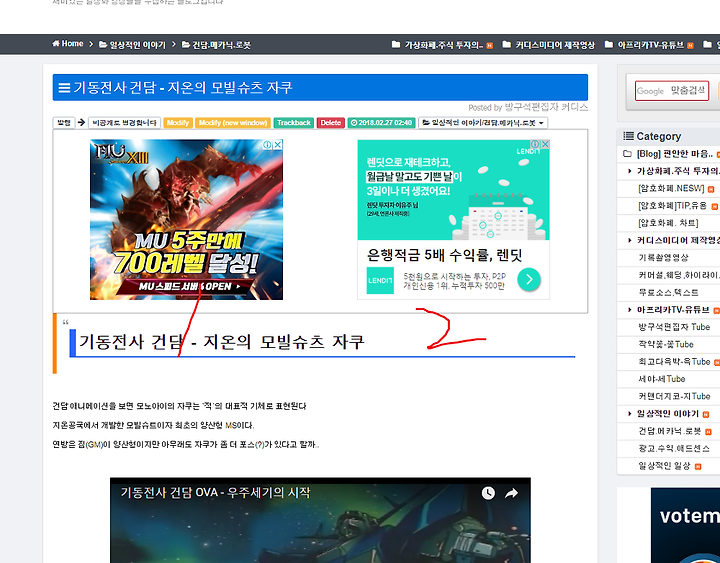720x563 pixels.
Task: Close the MU game ad via X icon
Action: tap(278, 145)
